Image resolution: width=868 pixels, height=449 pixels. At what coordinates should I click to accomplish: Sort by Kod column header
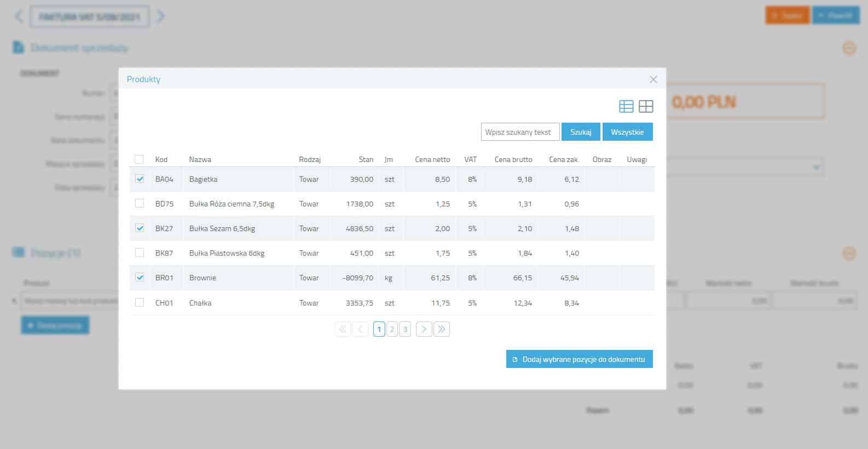coord(161,159)
